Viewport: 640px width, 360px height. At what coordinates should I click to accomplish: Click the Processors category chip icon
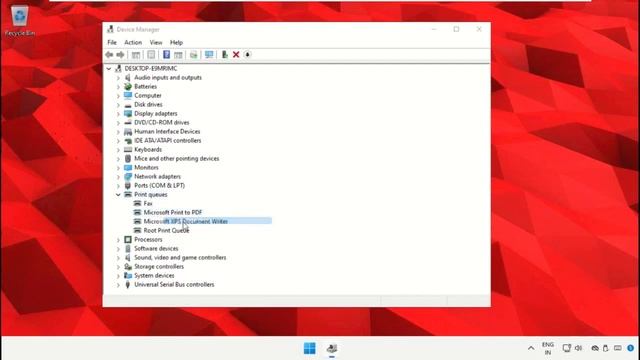click(x=128, y=240)
